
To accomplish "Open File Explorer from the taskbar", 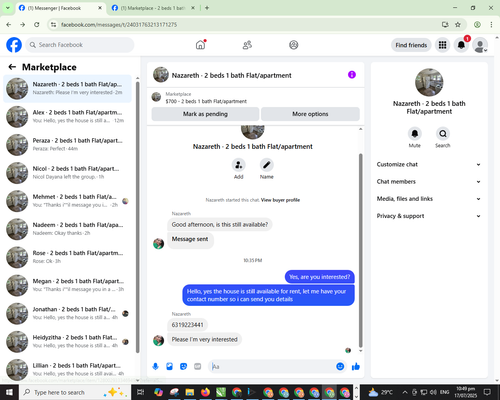I will [x=190, y=392].
